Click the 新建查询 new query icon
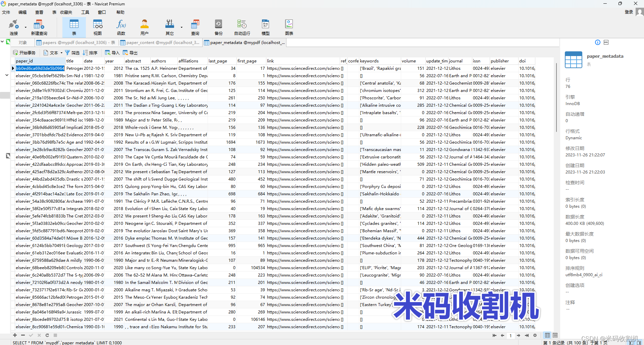 tap(39, 27)
